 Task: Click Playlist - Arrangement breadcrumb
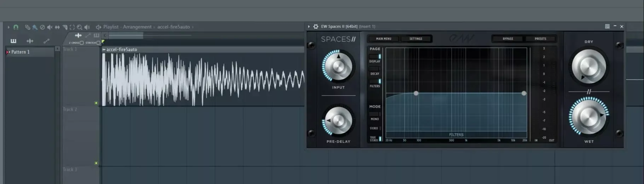[127, 27]
